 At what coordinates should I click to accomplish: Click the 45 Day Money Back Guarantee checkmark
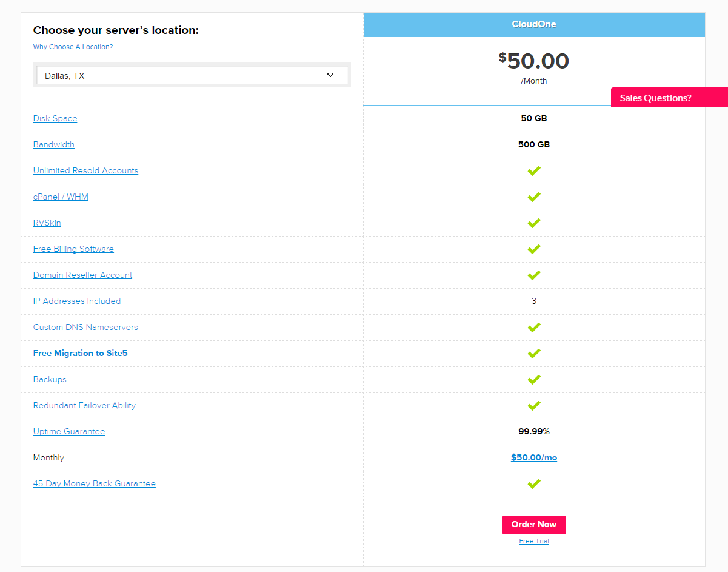tap(534, 483)
